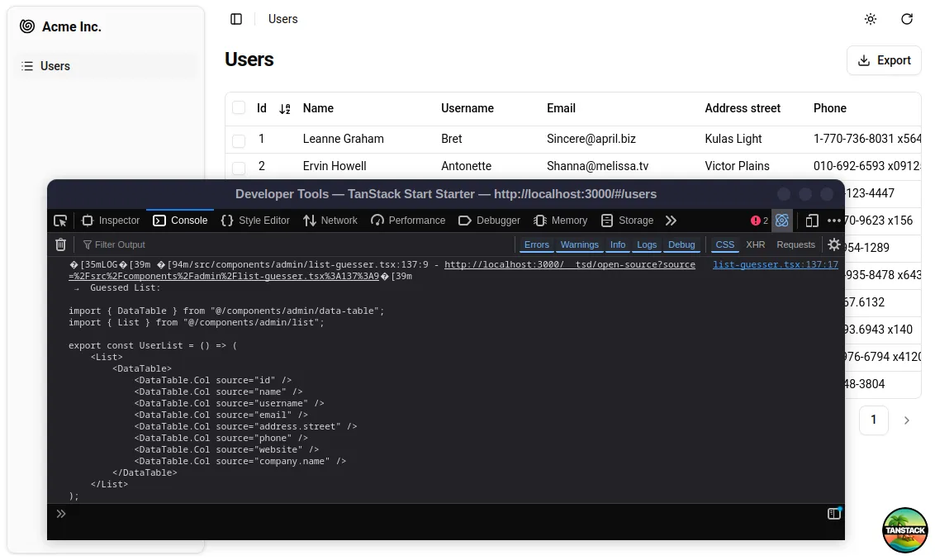Switch theme using the sun icon
The width and height of the screenshot is (935, 560).
pyautogui.click(x=871, y=19)
